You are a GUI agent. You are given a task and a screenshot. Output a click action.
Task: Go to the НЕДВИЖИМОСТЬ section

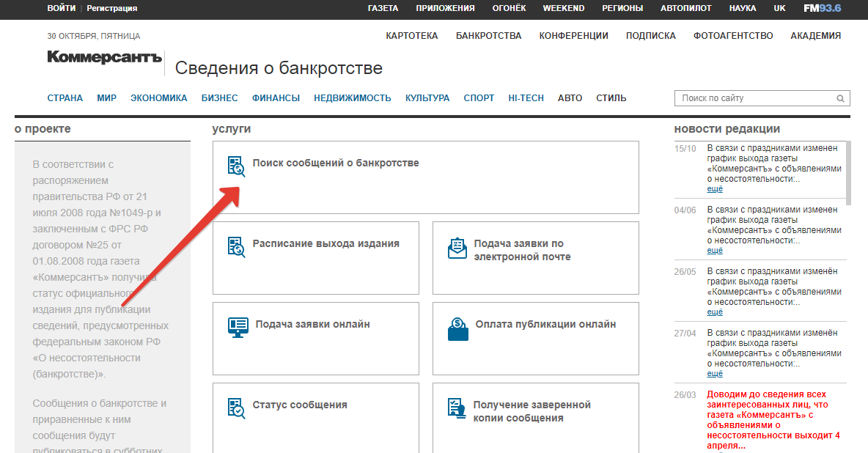tap(353, 98)
